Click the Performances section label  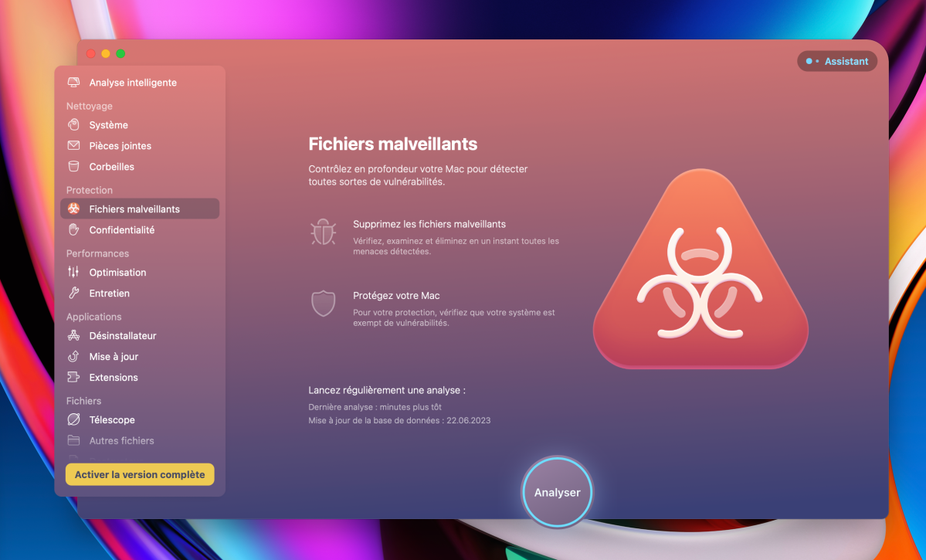(97, 253)
